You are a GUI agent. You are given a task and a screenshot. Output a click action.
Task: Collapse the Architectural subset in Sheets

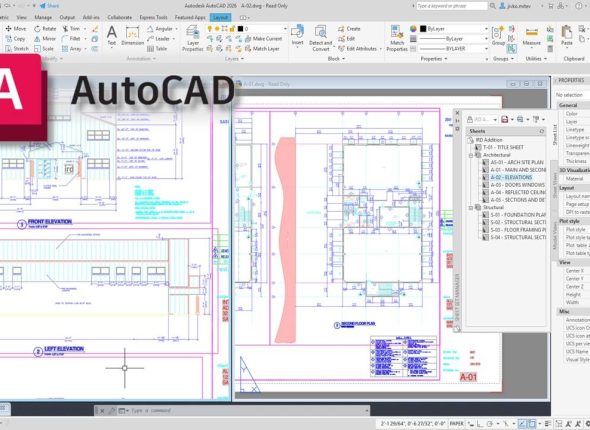coord(471,155)
